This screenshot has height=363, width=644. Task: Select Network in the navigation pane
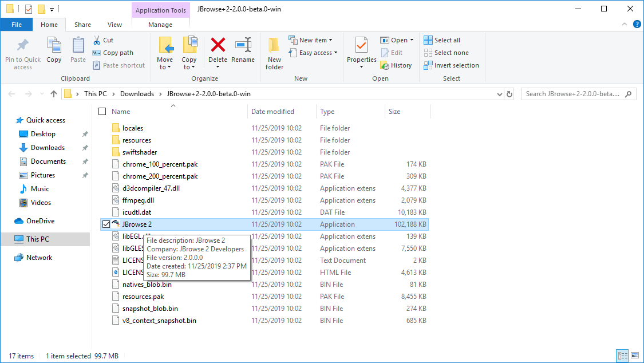[39, 258]
